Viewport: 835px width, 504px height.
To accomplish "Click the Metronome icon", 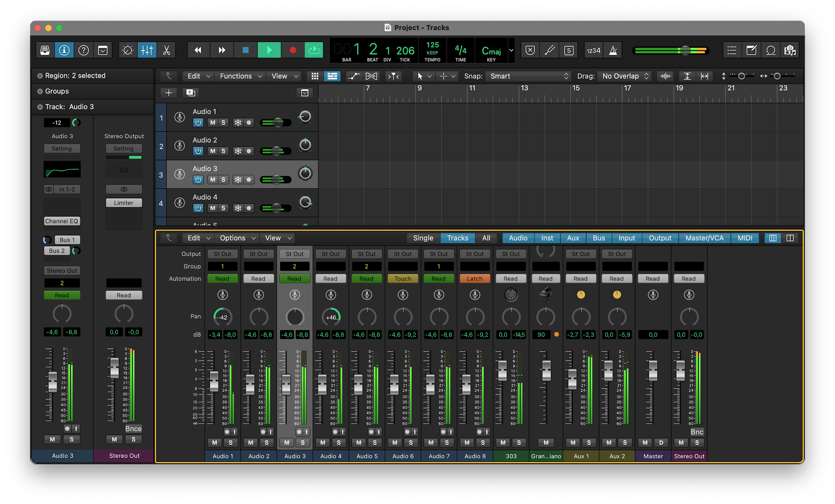I will 613,50.
